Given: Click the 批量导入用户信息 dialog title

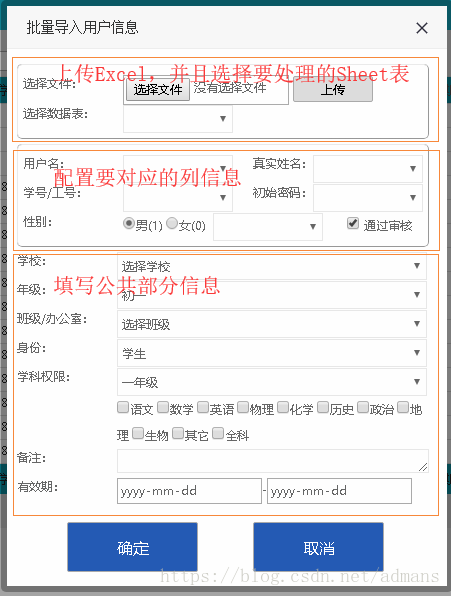Looking at the screenshot, I should (x=82, y=28).
